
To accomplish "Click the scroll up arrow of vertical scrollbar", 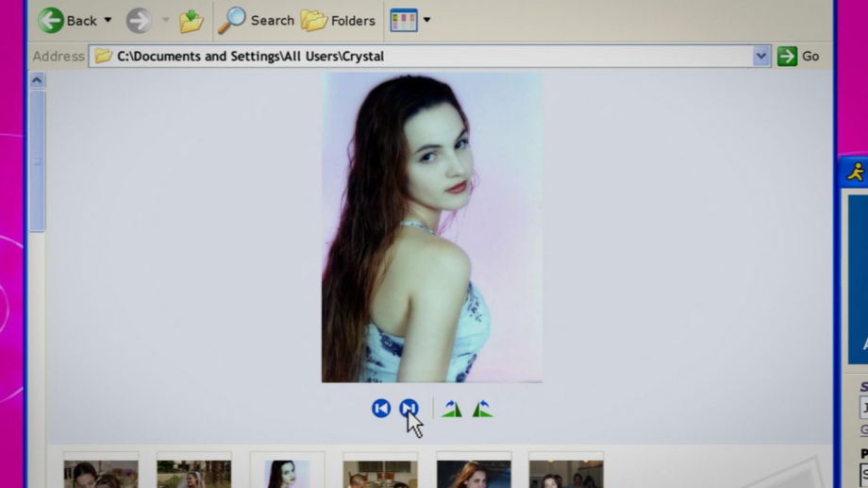I will 37,80.
